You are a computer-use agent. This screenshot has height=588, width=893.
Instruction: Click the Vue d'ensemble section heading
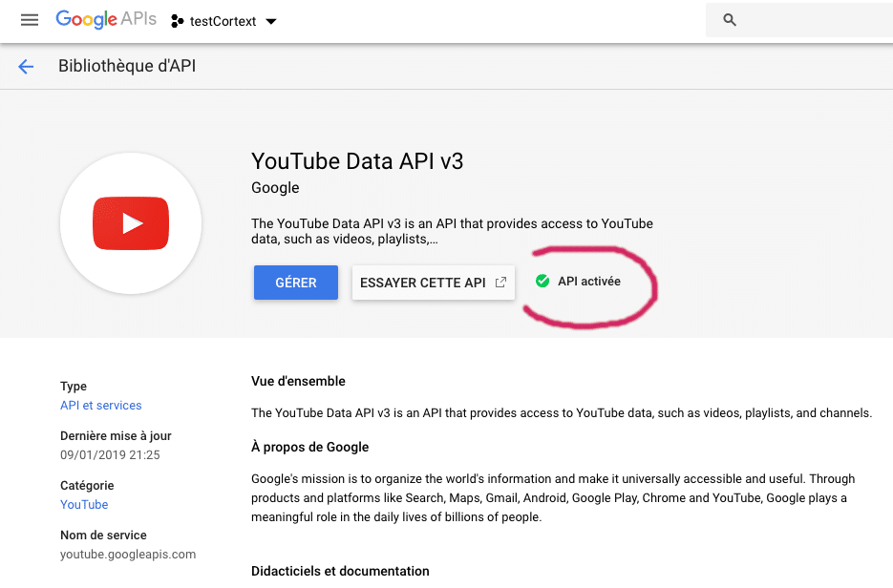[x=298, y=381]
